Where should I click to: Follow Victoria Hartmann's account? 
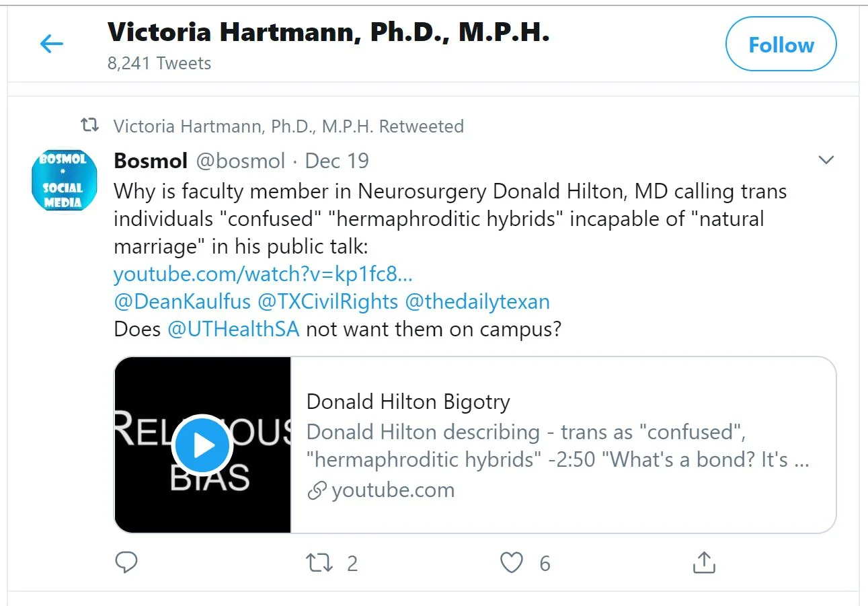781,44
